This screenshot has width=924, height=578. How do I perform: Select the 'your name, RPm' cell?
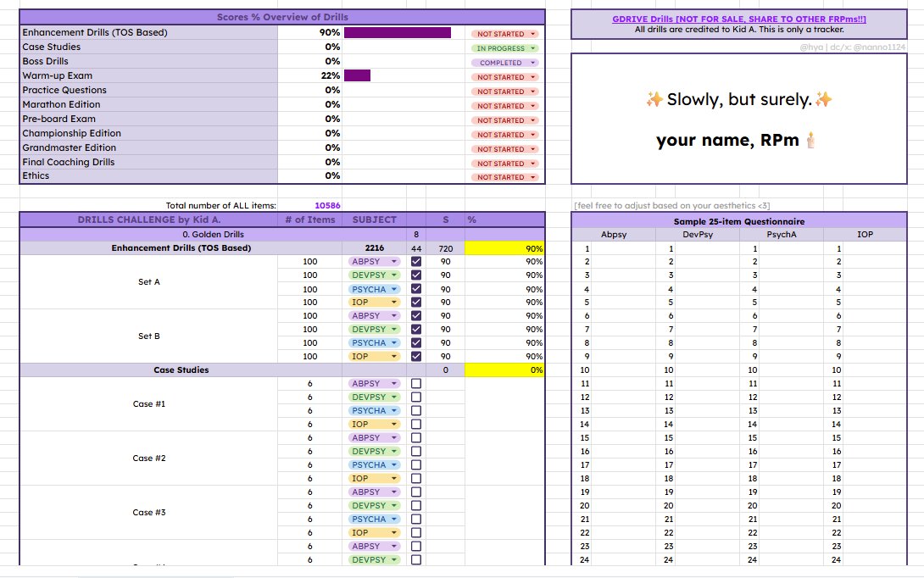pos(736,140)
